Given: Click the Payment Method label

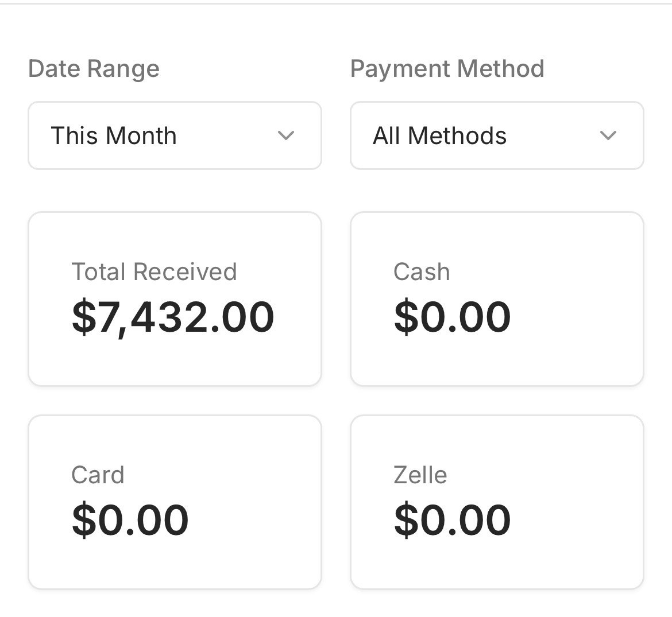Looking at the screenshot, I should tap(447, 69).
